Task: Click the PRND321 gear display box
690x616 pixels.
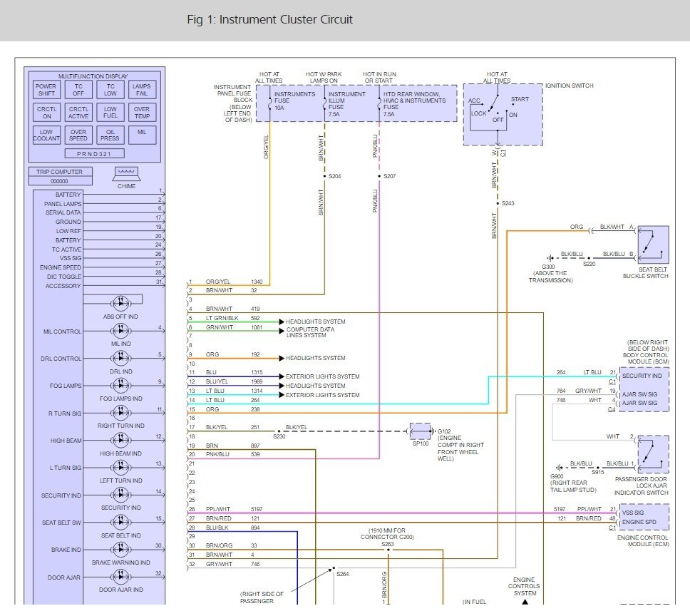Action: pos(94,153)
